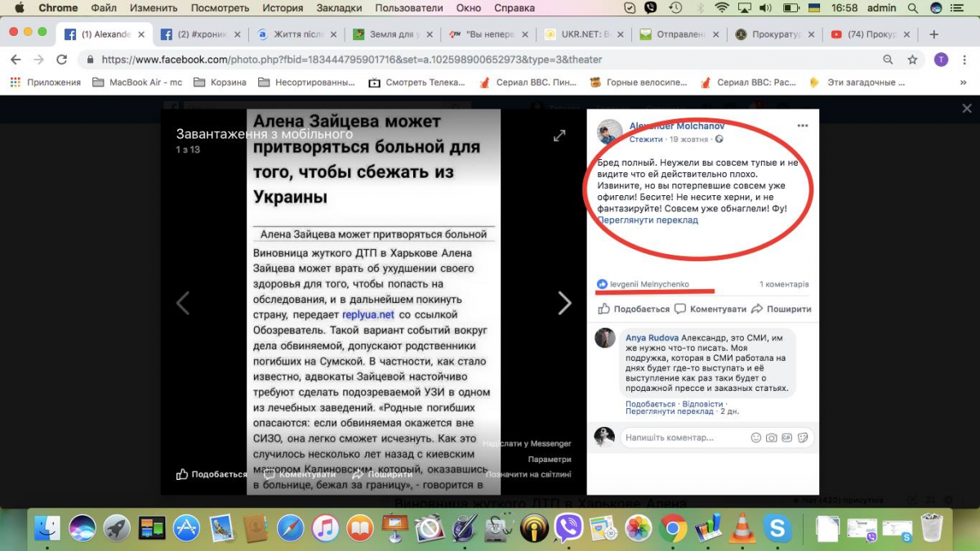This screenshot has width=980, height=551.
Task: Open Chrome browser menu icon
Action: pos(964,60)
